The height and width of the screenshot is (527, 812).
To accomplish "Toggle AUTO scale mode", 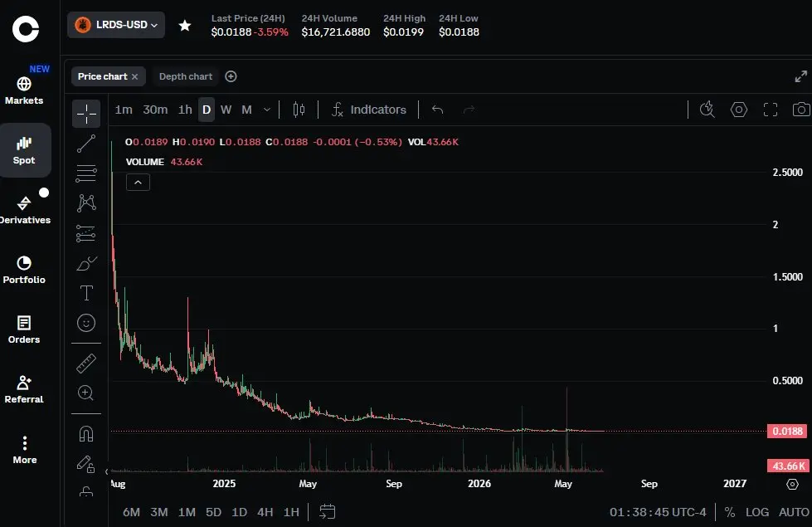I will [794, 512].
